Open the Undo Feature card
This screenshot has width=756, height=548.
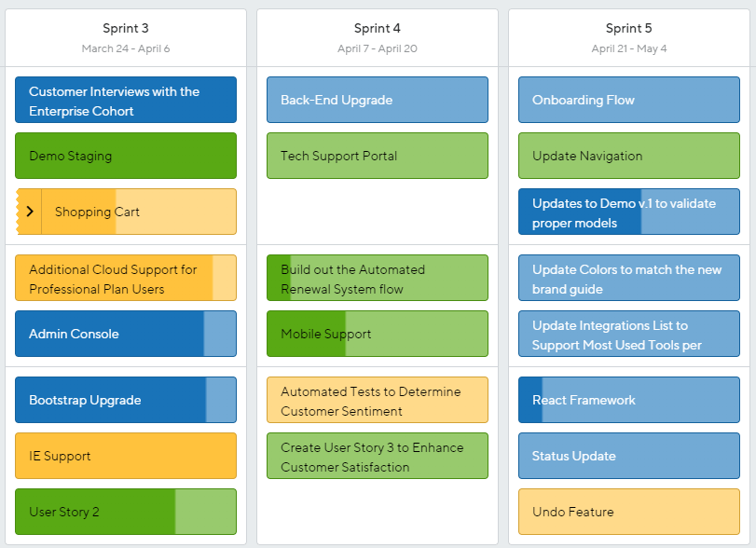click(x=629, y=512)
